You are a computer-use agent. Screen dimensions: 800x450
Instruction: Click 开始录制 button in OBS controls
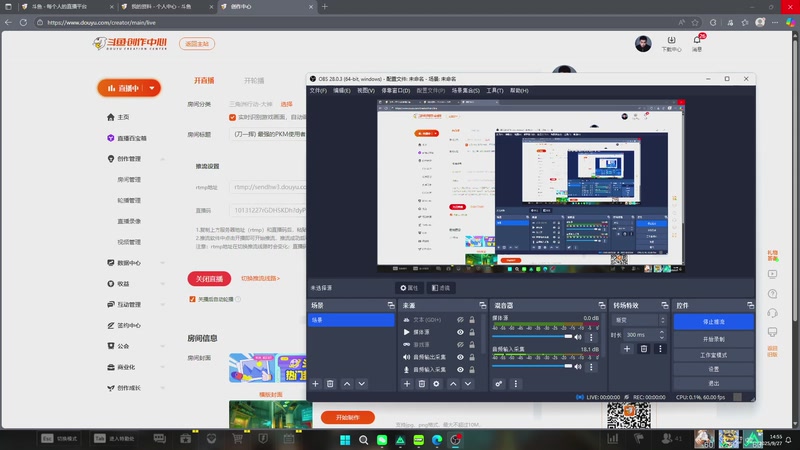pos(713,339)
